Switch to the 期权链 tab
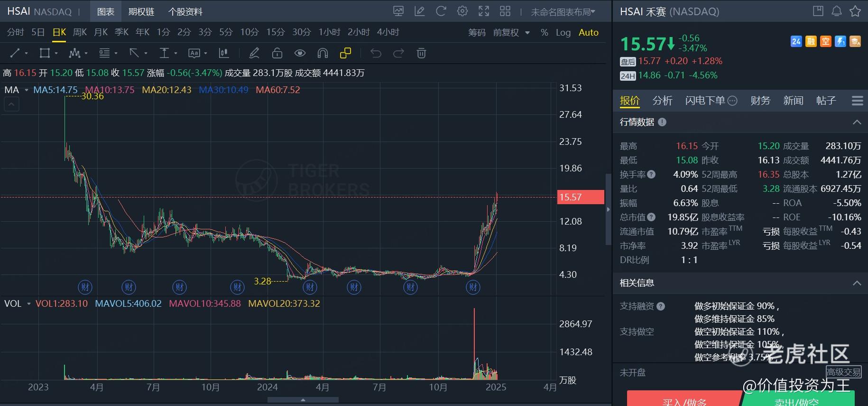The width and height of the screenshot is (868, 406). [x=141, y=12]
